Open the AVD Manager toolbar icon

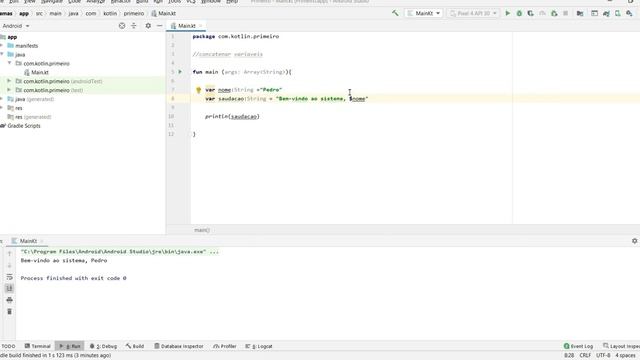click(618, 13)
